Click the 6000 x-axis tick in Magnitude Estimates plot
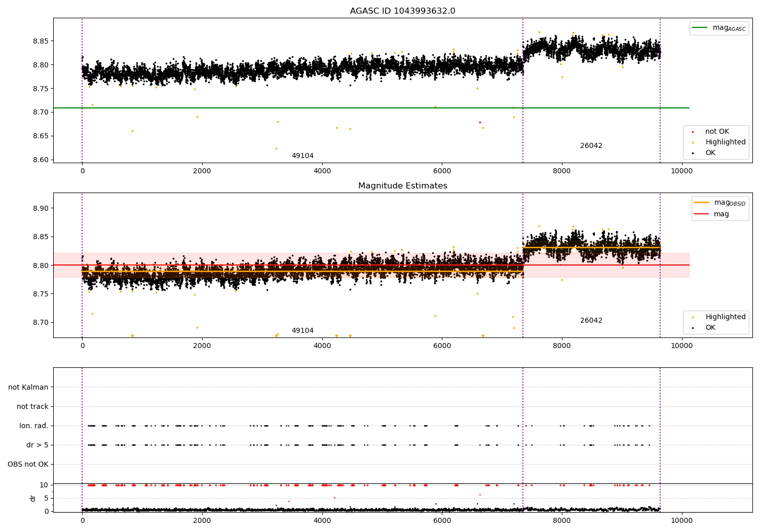Image resolution: width=760 pixels, height=532 pixels. pos(442,346)
